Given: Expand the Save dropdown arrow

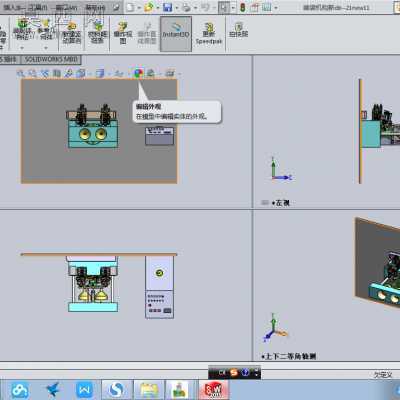Looking at the screenshot, I should [x=177, y=7].
